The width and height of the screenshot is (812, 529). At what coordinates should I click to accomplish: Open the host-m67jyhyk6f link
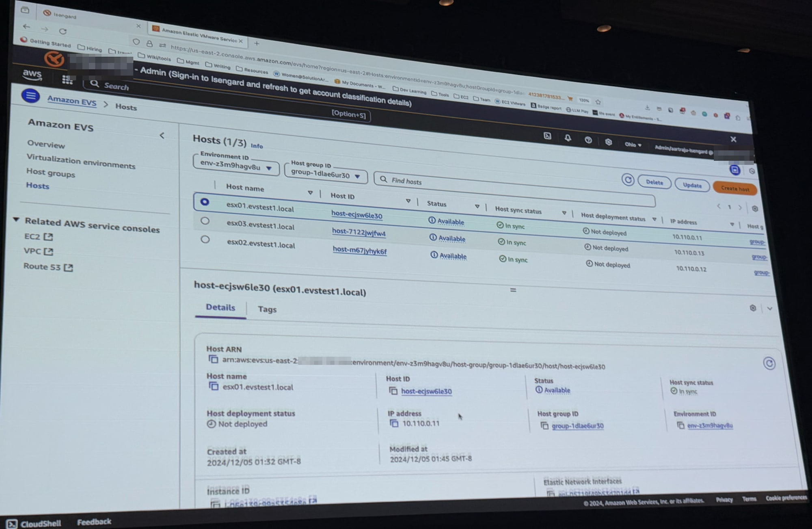point(360,250)
